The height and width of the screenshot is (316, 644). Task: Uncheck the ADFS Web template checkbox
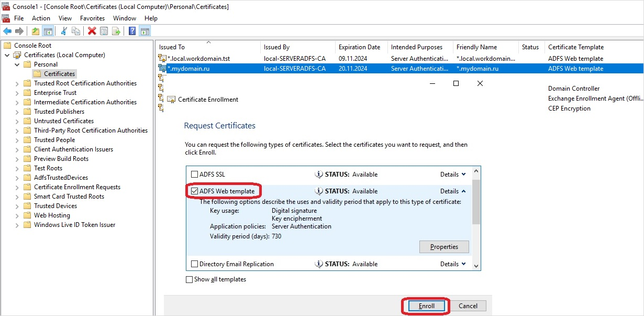[195, 191]
